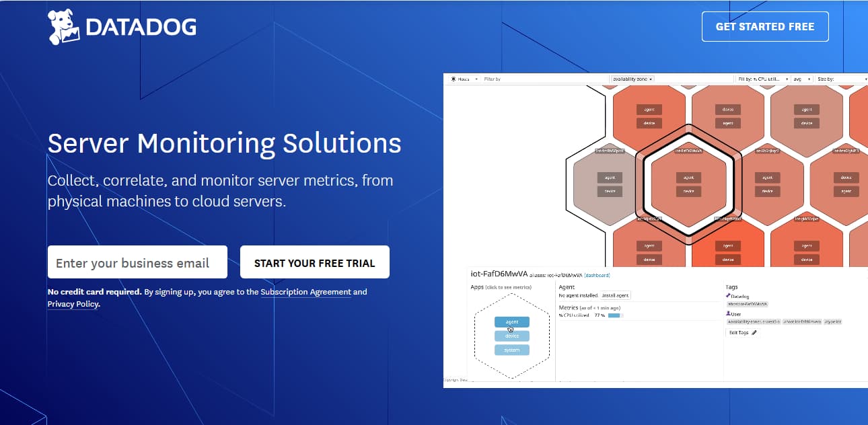868x425 pixels.
Task: Open the dashboard link beside the host aliases
Action: click(x=597, y=275)
